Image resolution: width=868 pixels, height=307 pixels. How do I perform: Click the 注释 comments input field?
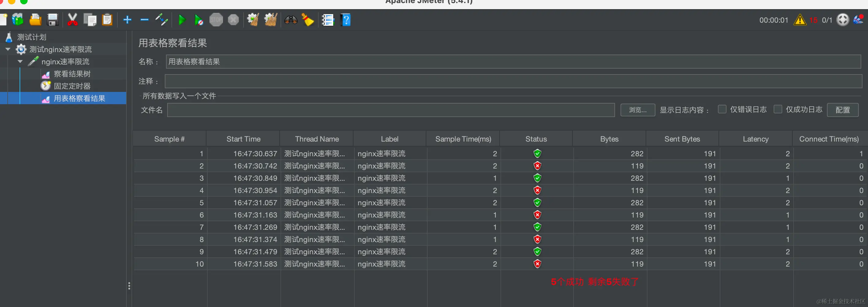click(x=513, y=81)
